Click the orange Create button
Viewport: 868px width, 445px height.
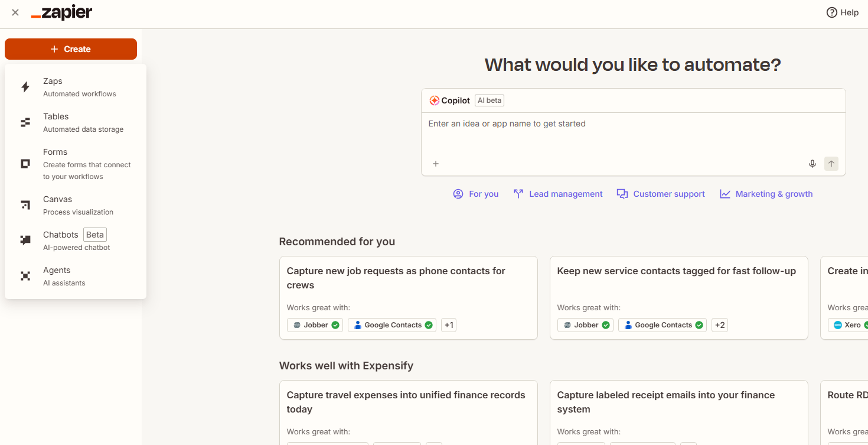coord(71,49)
